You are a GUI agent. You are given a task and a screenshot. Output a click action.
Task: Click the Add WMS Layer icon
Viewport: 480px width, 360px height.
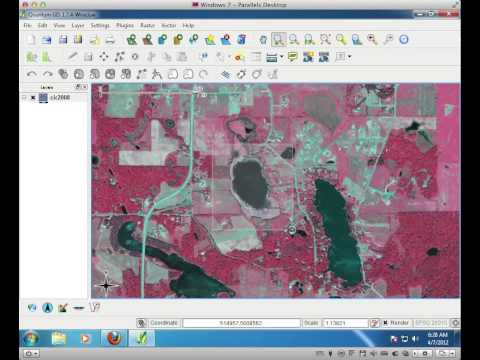pyautogui.click(x=194, y=40)
